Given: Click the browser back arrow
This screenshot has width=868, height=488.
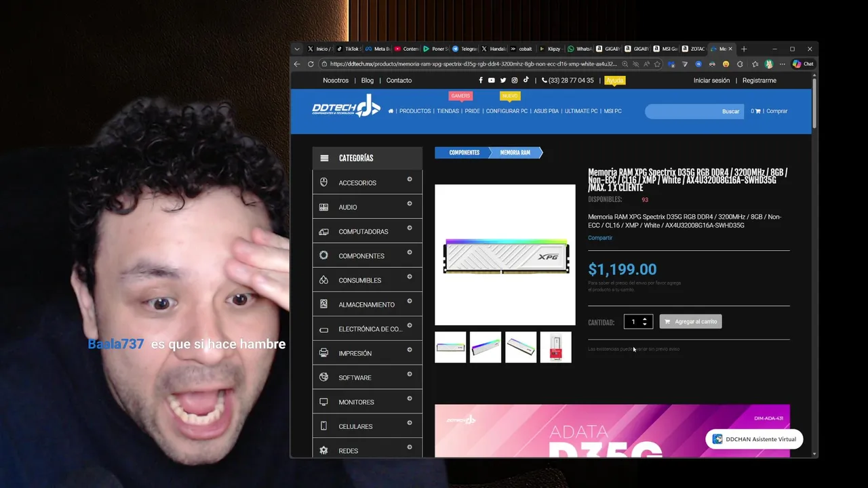Looking at the screenshot, I should 297,64.
